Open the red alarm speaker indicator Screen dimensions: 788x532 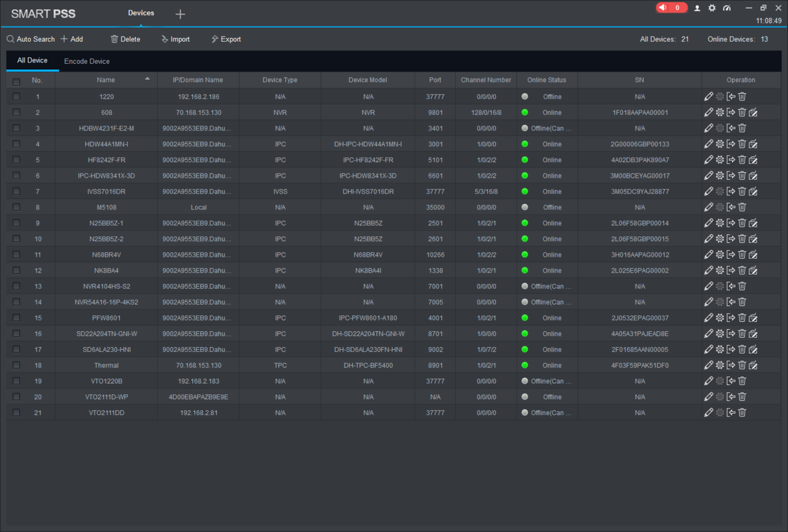click(671, 8)
